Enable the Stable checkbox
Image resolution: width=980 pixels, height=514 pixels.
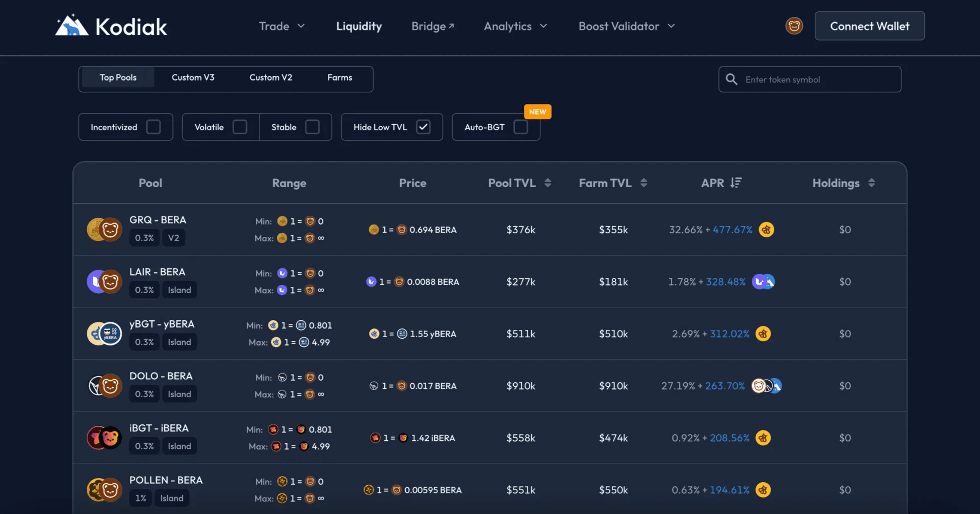click(x=312, y=127)
